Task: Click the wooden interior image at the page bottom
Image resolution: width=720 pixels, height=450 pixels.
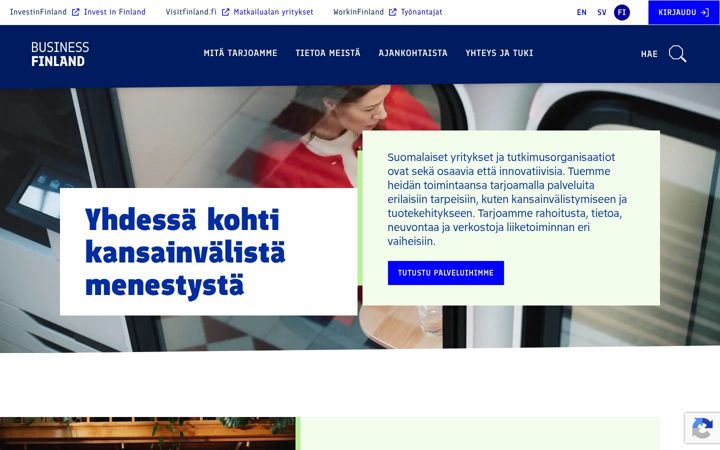Action: point(147,433)
